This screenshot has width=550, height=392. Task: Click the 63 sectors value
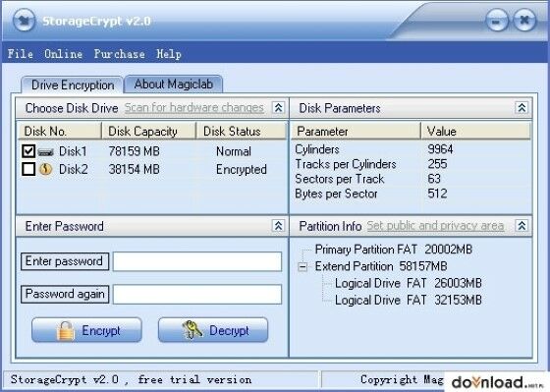pyautogui.click(x=434, y=179)
